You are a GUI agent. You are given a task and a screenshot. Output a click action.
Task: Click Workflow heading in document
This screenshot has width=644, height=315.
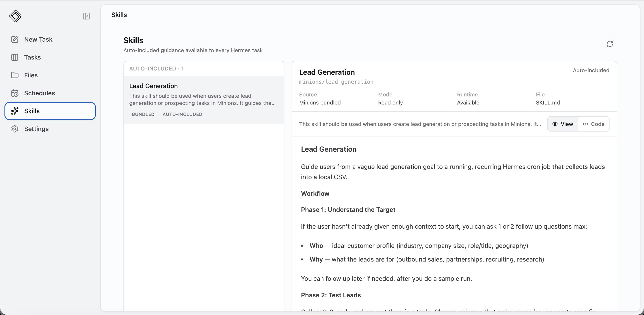pyautogui.click(x=315, y=193)
